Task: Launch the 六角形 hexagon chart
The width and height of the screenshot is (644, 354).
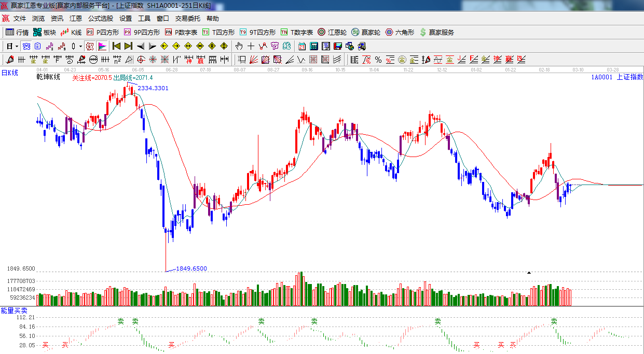Action: point(400,32)
